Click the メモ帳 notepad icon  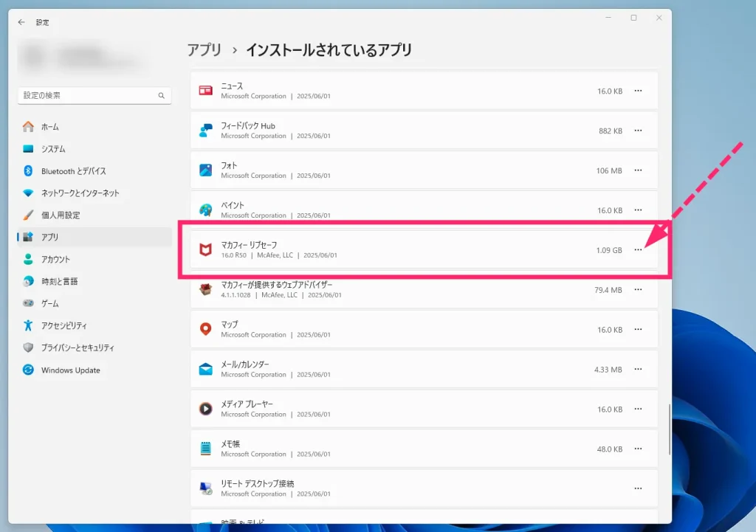(206, 449)
